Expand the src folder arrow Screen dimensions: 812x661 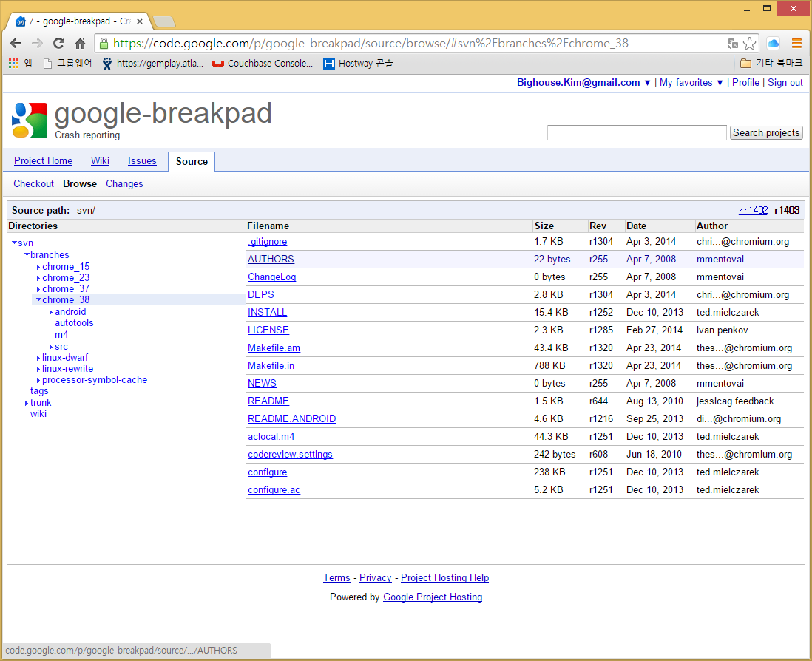[51, 347]
